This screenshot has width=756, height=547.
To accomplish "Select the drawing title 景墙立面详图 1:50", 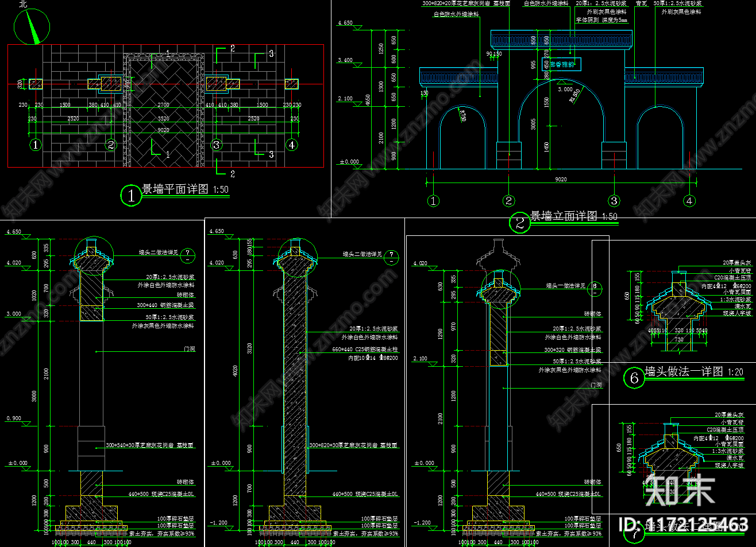I will pyautogui.click(x=573, y=216).
